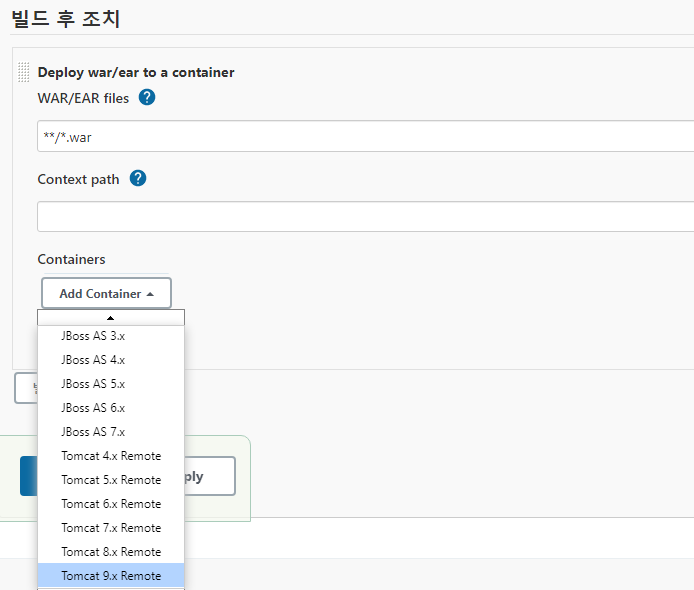Open help for WAR/EAR files
The width and height of the screenshot is (694, 590).
(147, 97)
